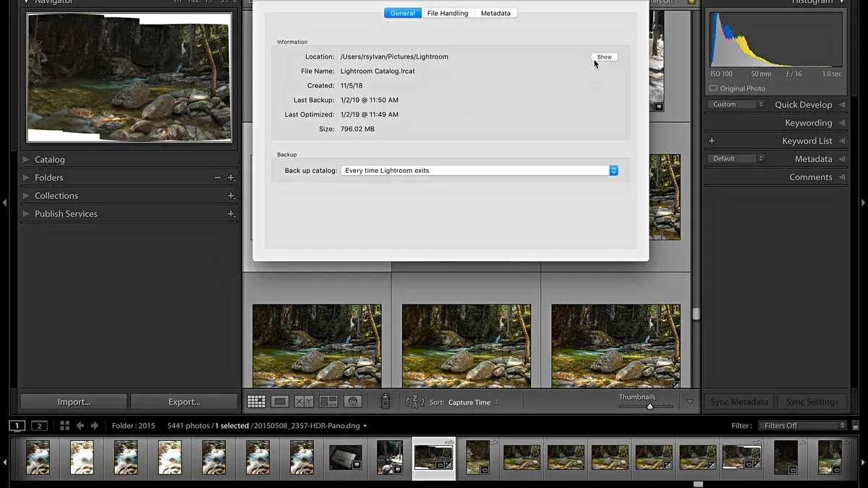
Task: Expand the Folders panel
Action: [x=26, y=178]
